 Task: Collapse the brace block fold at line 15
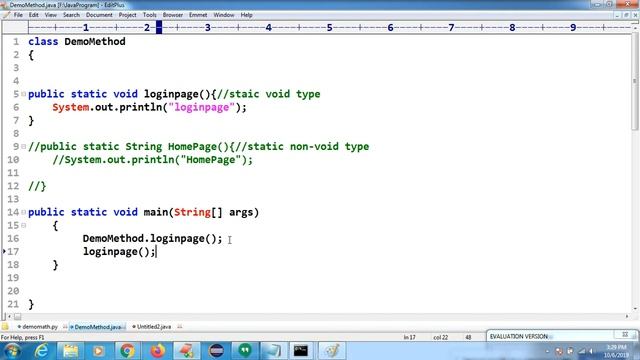coord(24,225)
